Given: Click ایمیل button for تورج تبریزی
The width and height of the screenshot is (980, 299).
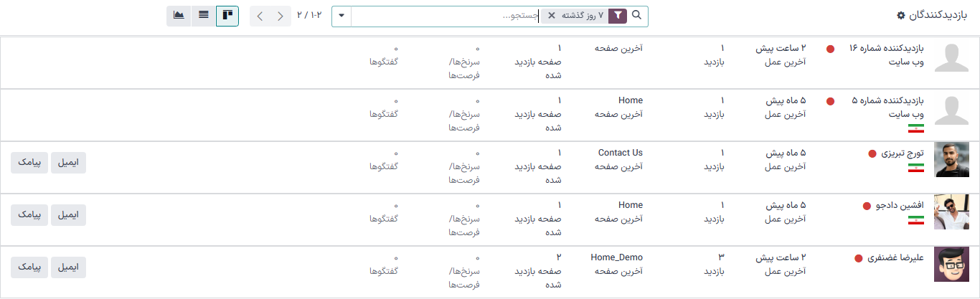Looking at the screenshot, I should [68, 163].
